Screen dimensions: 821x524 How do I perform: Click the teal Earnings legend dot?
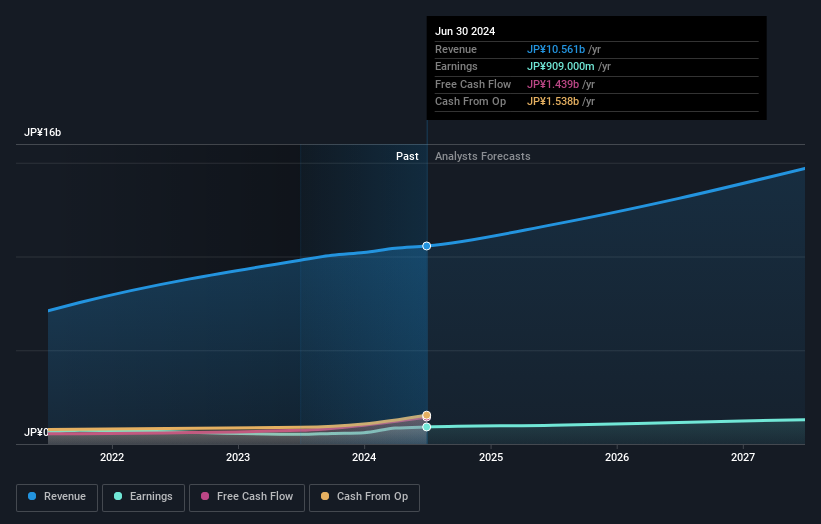118,496
